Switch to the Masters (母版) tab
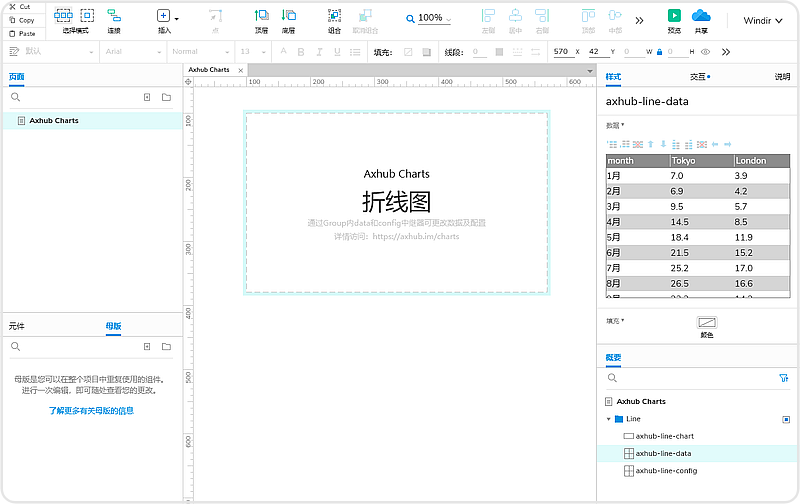This screenshot has width=800, height=504. [113, 326]
